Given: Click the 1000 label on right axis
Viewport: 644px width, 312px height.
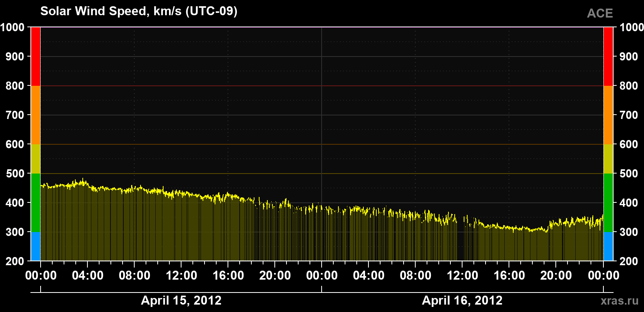Looking at the screenshot, I should [x=632, y=27].
